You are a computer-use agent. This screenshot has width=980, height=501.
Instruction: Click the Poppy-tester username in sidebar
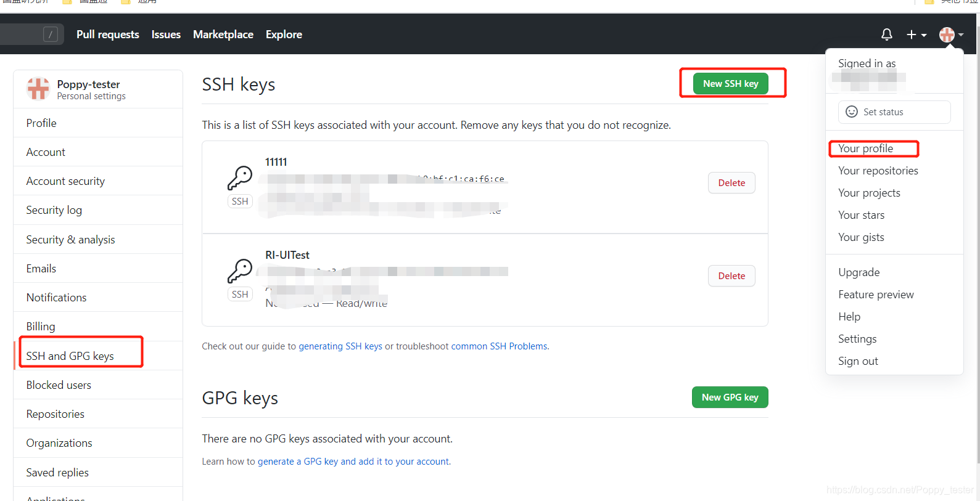[x=88, y=84]
